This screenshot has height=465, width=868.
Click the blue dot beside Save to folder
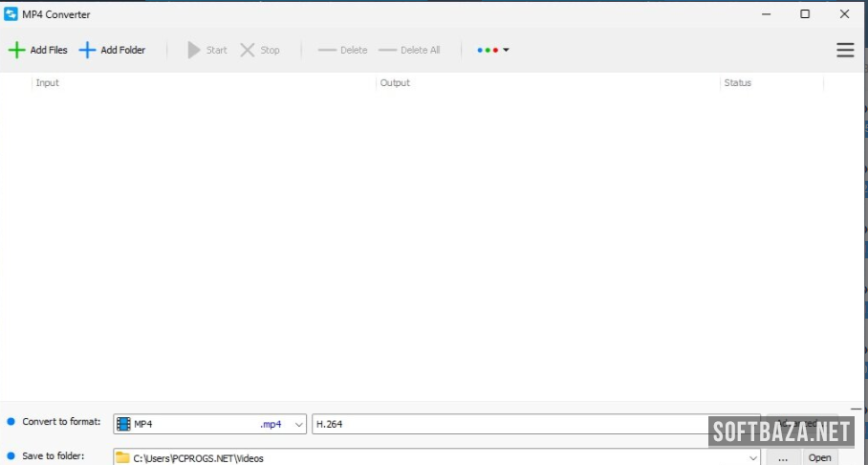[11, 455]
